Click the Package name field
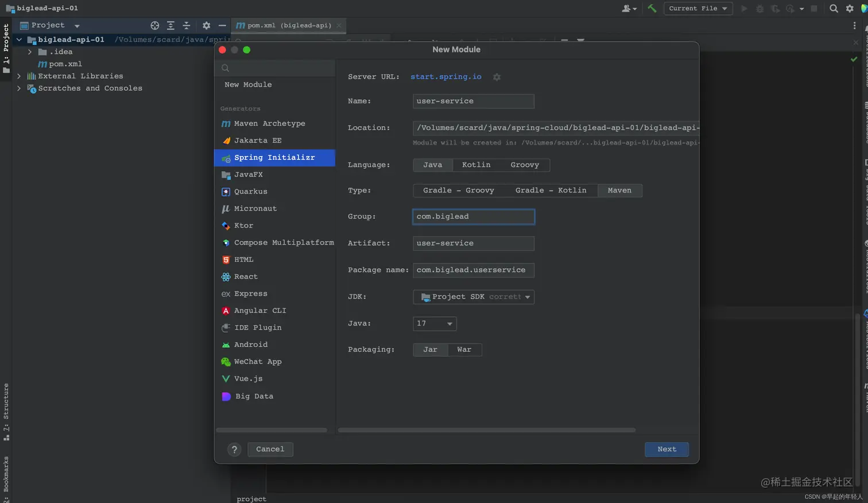Viewport: 868px width, 503px height. (x=474, y=270)
